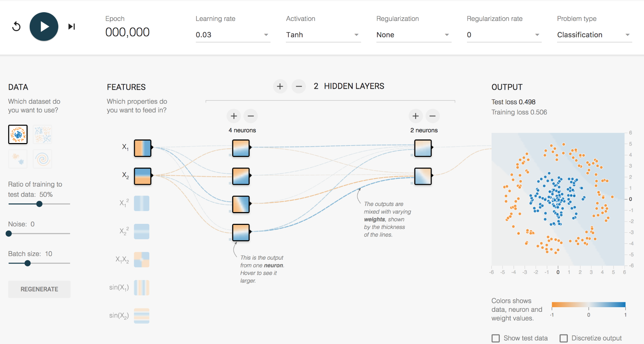Click the fourth neuron in first hidden layer
644x344 pixels.
point(241,232)
